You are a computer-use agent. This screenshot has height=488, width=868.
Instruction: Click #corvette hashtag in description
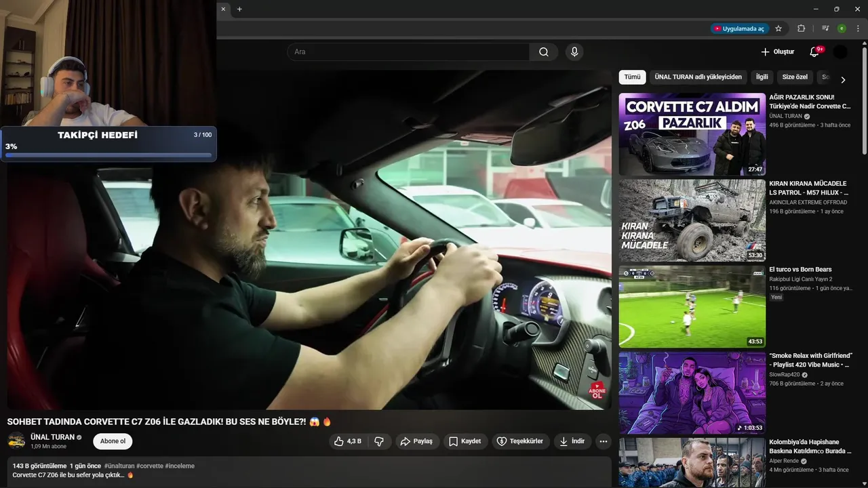[x=149, y=466]
